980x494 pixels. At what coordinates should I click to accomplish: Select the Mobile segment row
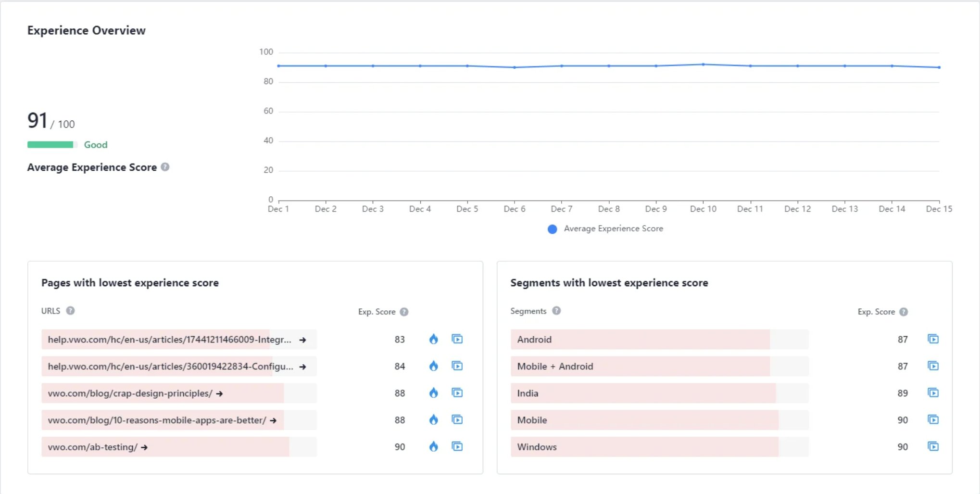(532, 420)
